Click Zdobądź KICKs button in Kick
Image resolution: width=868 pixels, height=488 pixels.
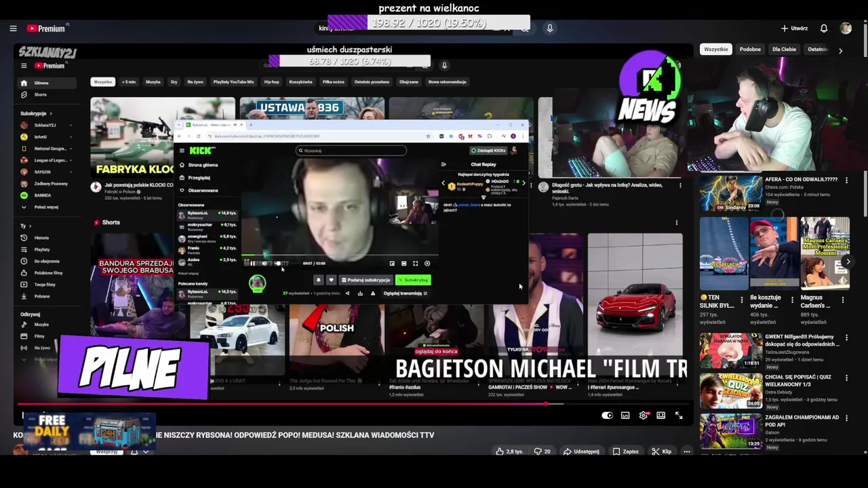488,150
